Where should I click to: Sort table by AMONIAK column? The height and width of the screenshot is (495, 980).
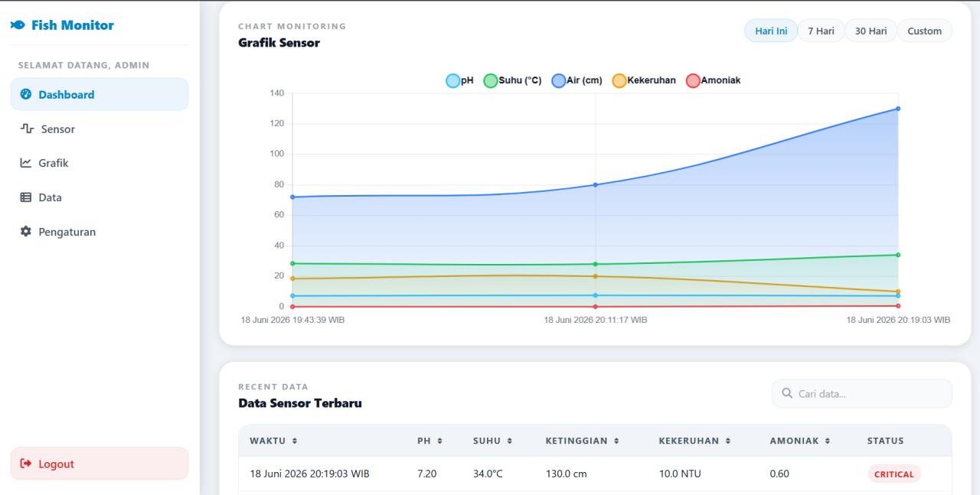(800, 441)
